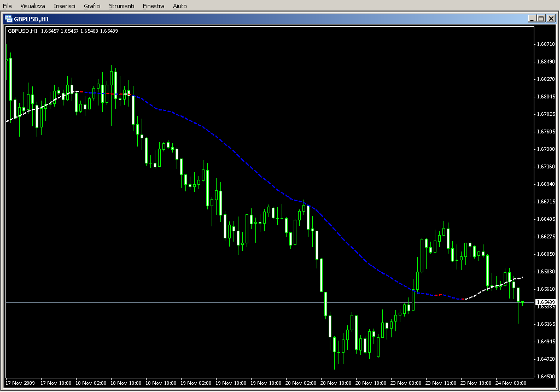Click time axis label 19 Nov 02:00
This screenshot has height=392, width=560.
(196, 383)
